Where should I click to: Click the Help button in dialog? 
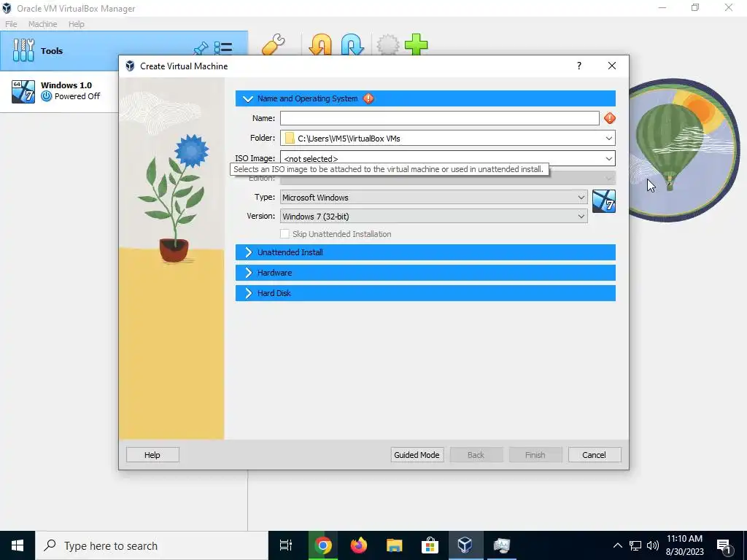coord(152,455)
